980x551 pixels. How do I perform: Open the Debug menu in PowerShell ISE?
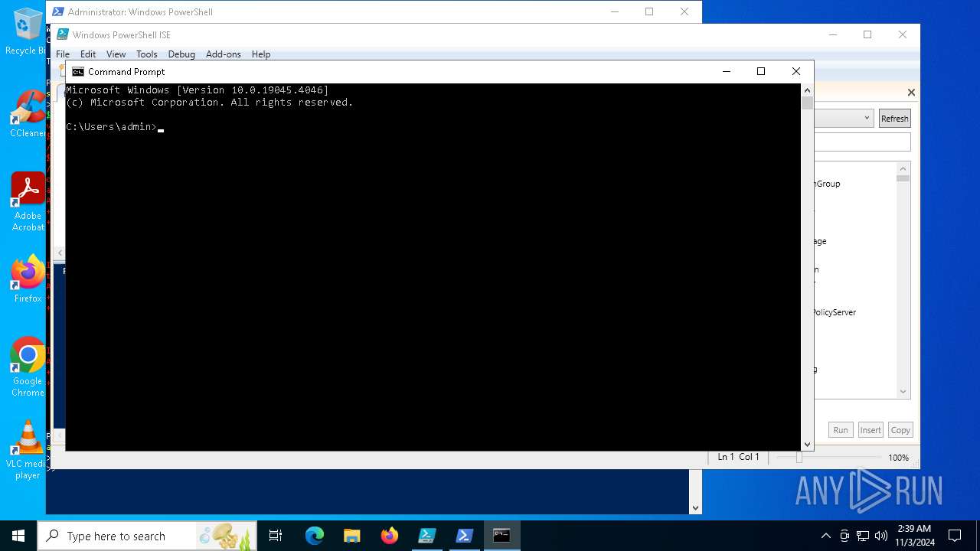[181, 54]
